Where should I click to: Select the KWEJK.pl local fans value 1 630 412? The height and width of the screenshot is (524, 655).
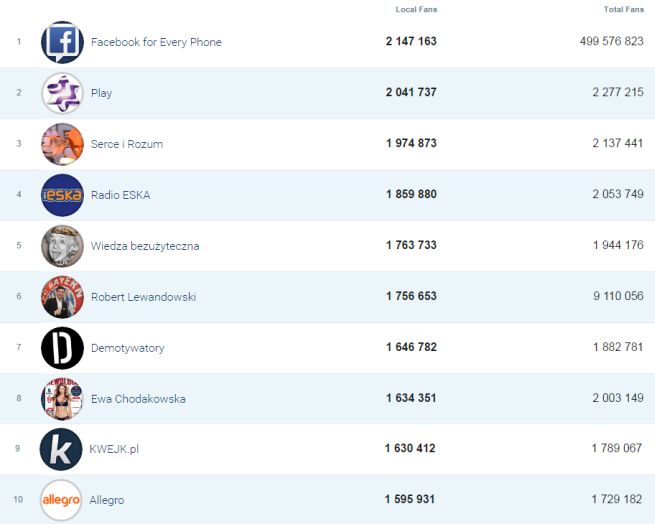click(410, 449)
